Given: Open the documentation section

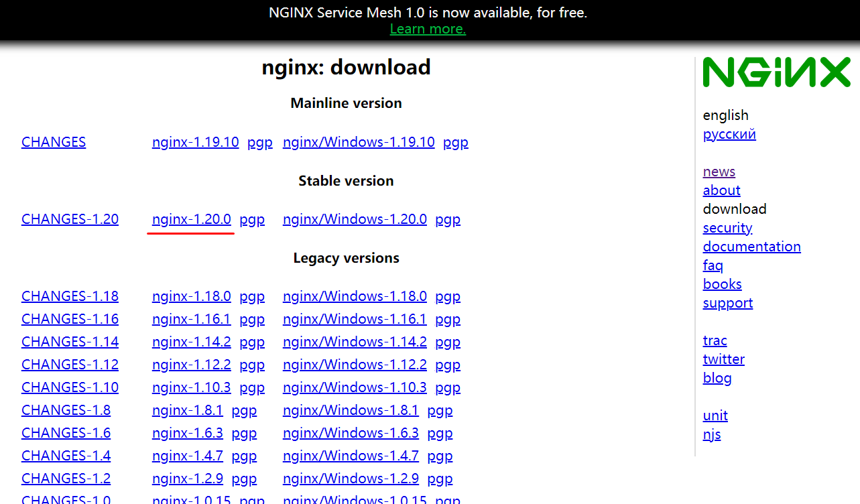Looking at the screenshot, I should click(x=751, y=247).
